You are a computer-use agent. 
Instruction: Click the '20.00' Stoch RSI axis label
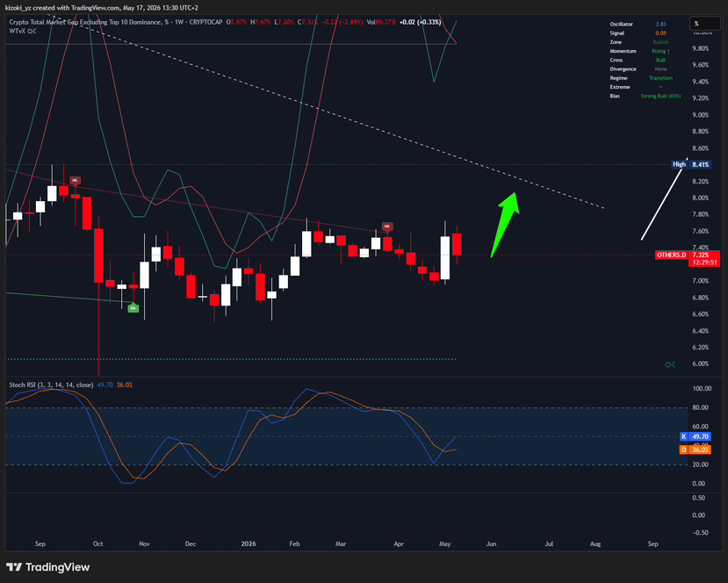[702, 464]
